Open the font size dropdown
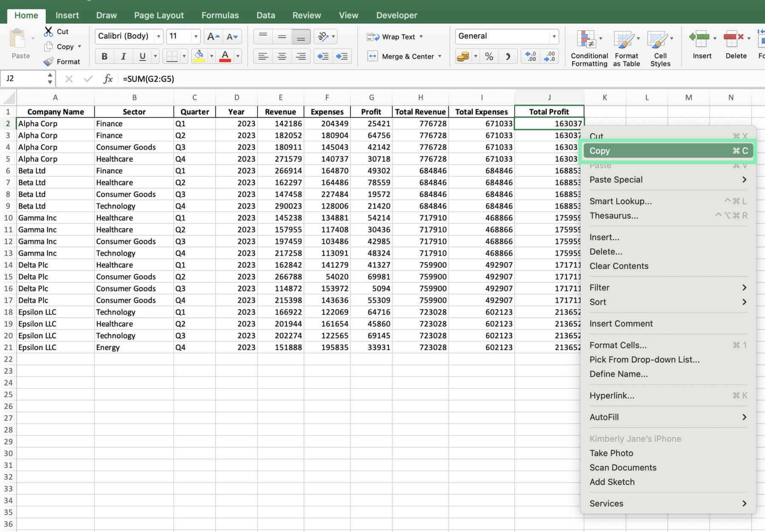 196,37
